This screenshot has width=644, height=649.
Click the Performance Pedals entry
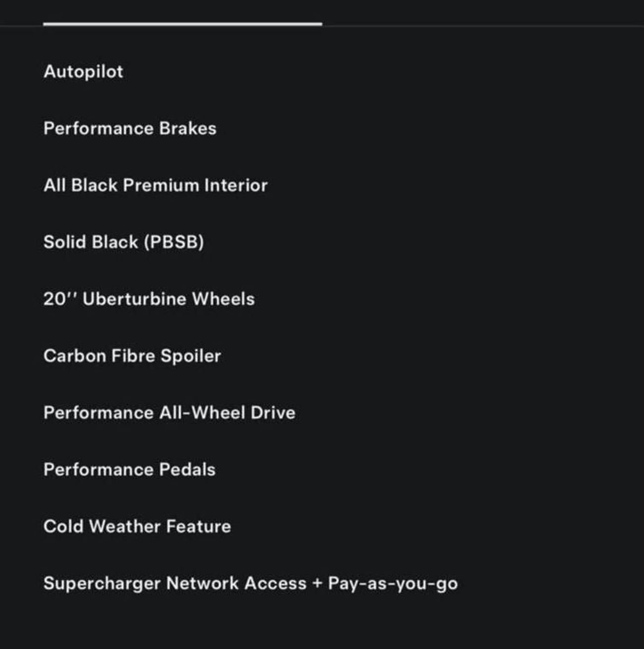(x=129, y=470)
